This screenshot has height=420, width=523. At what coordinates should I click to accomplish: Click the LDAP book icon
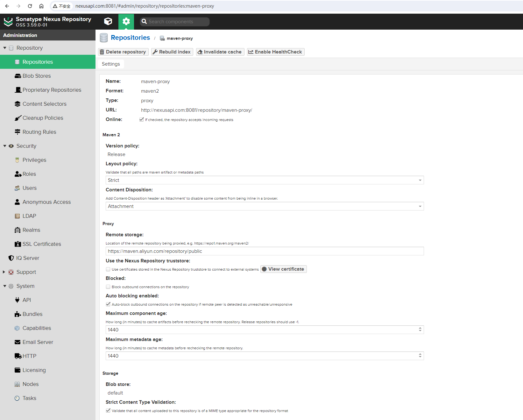click(x=17, y=216)
